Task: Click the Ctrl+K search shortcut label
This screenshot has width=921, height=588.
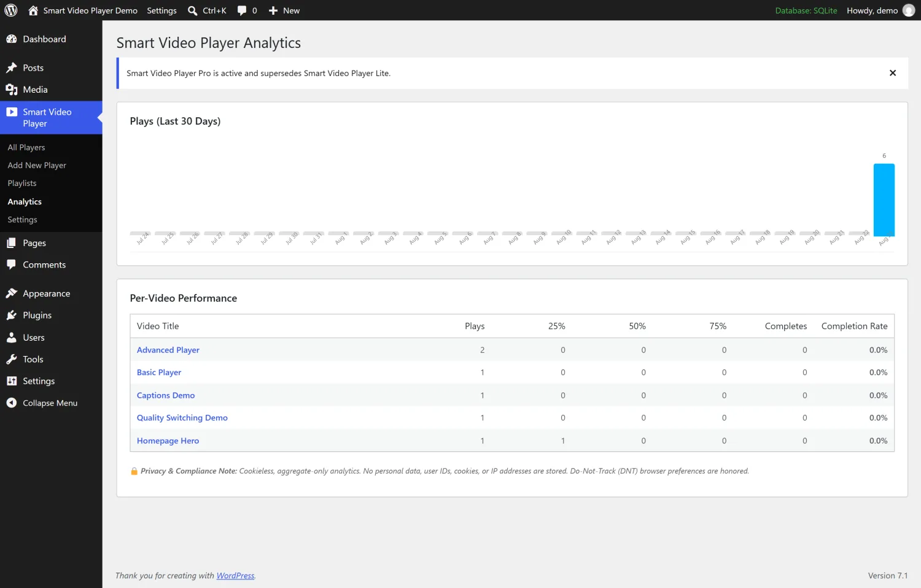Action: point(214,10)
